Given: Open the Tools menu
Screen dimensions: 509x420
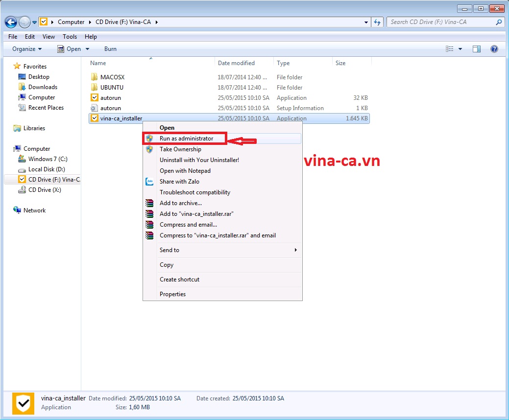Looking at the screenshot, I should pyautogui.click(x=70, y=37).
